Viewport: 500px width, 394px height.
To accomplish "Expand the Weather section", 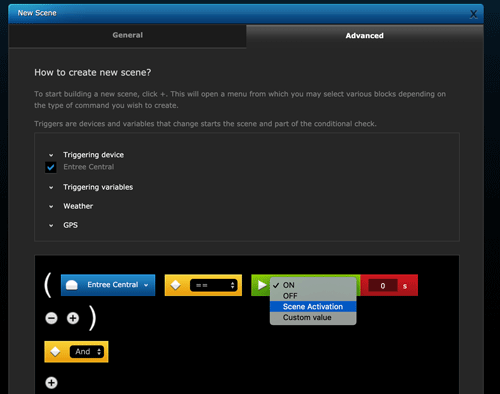I will [51, 207].
